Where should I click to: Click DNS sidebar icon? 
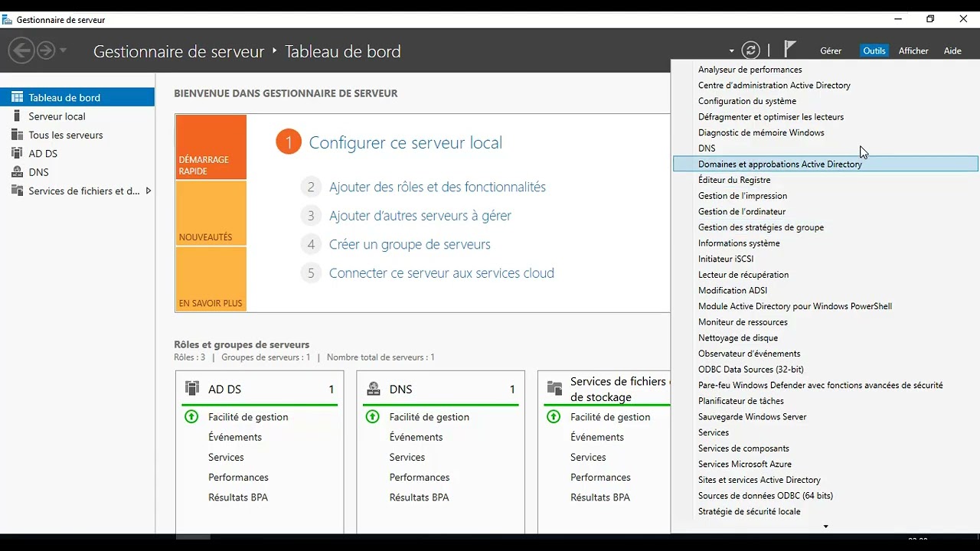click(x=17, y=172)
